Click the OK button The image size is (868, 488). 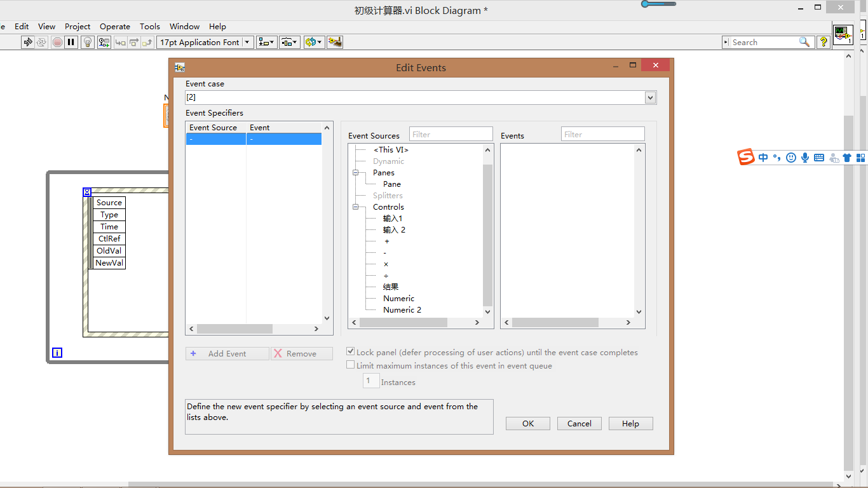pos(527,423)
